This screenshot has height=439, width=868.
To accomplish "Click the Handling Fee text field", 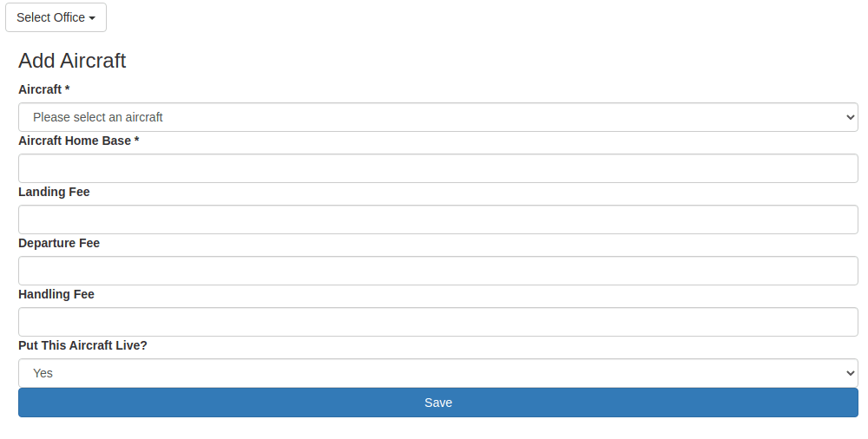I will (x=437, y=322).
